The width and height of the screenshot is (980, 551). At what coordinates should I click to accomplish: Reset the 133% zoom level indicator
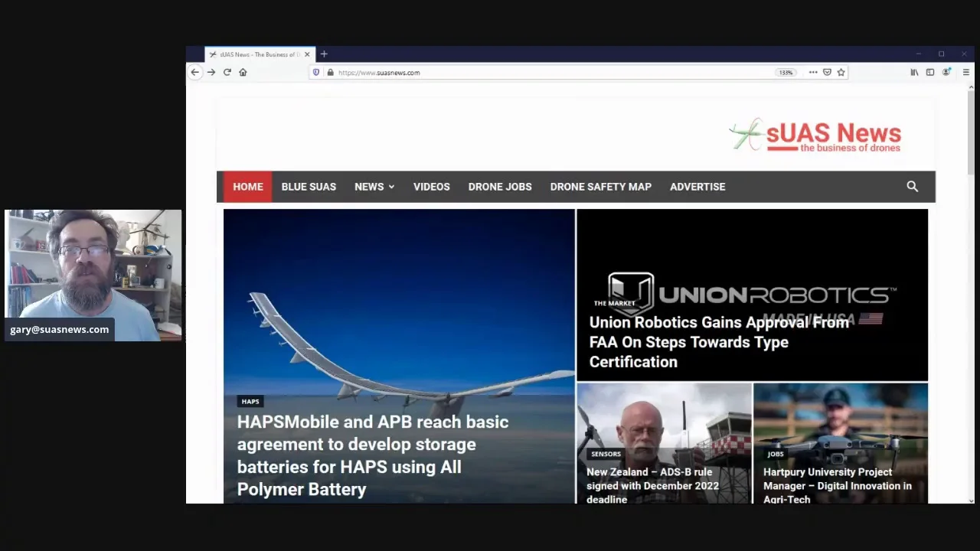coord(786,72)
